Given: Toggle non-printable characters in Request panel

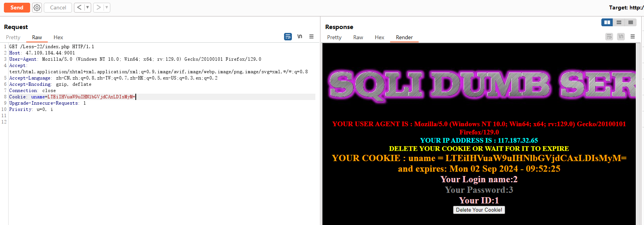Looking at the screenshot, I should click(x=300, y=36).
